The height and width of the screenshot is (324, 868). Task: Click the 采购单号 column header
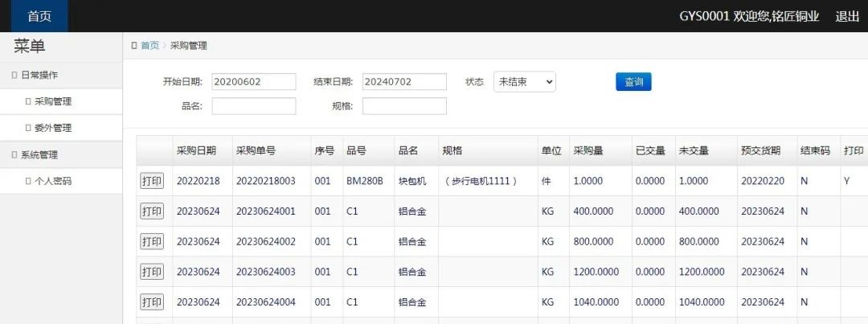click(256, 151)
